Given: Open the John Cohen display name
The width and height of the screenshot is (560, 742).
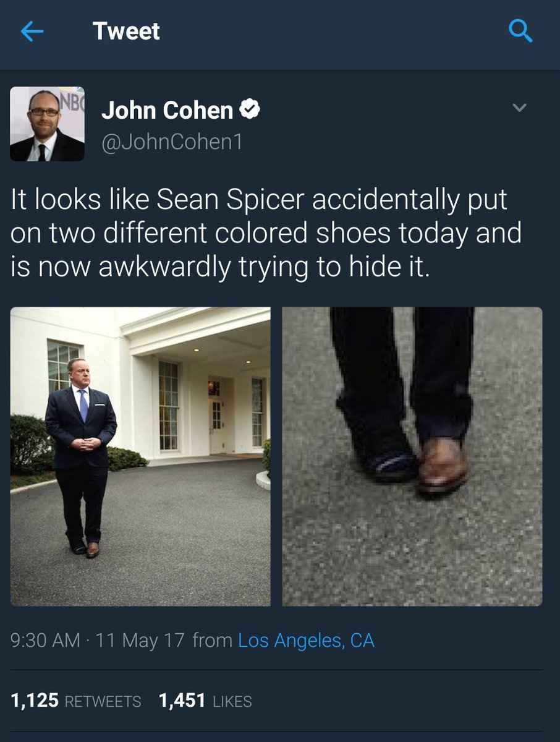Looking at the screenshot, I should [x=167, y=111].
